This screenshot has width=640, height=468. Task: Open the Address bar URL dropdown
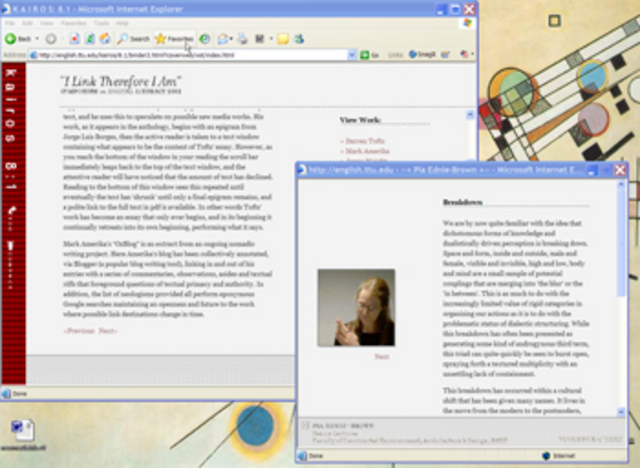pos(352,55)
